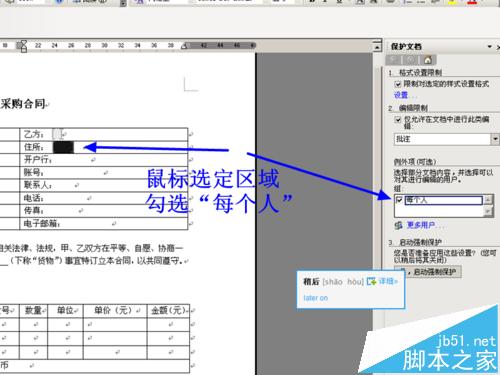
Task: Click the scroll-down arrow in the 组 list
Action: pyautogui.click(x=488, y=211)
